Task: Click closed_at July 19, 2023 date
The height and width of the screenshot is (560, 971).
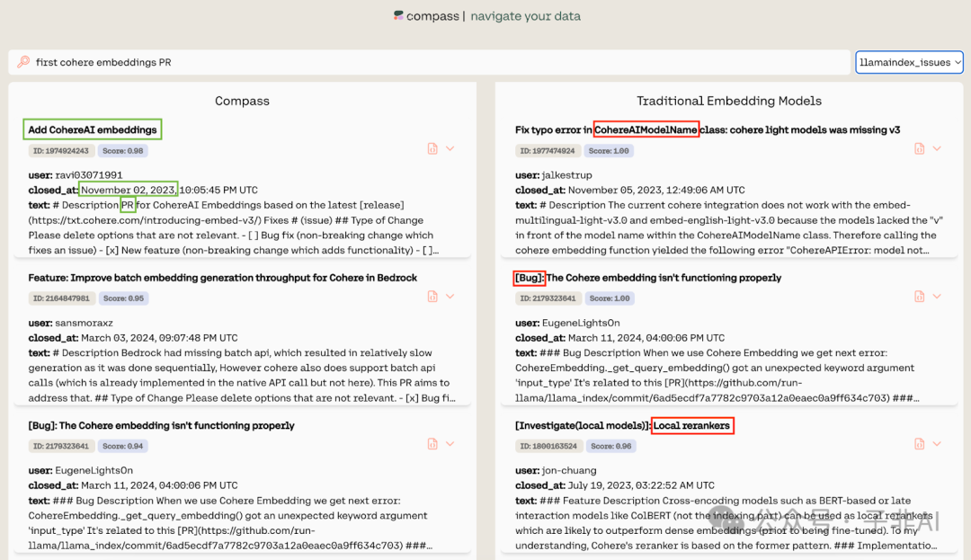Action: [641, 485]
